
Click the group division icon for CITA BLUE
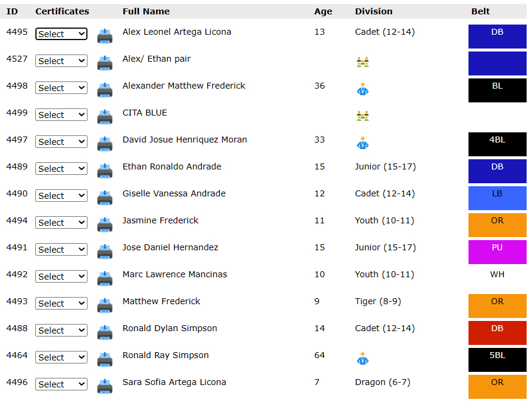tap(362, 116)
